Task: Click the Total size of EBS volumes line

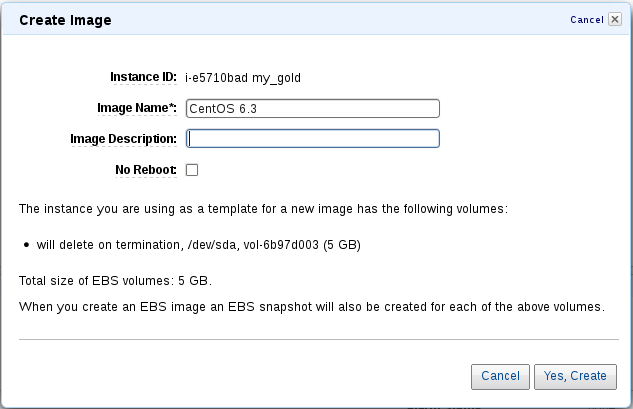Action: [x=115, y=280]
